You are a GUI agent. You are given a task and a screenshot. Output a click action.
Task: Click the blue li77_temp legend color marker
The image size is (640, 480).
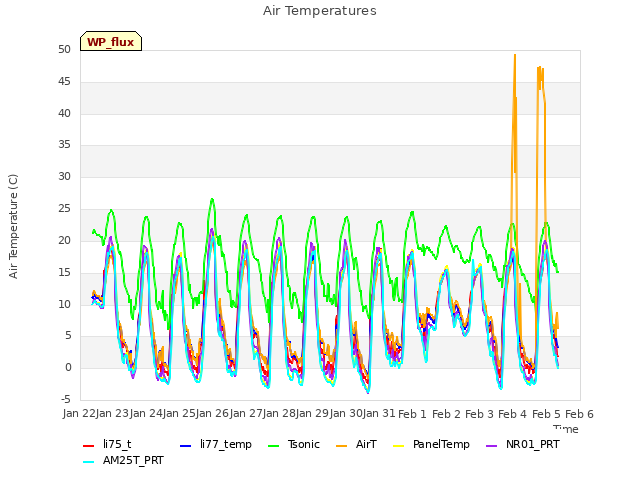click(186, 446)
